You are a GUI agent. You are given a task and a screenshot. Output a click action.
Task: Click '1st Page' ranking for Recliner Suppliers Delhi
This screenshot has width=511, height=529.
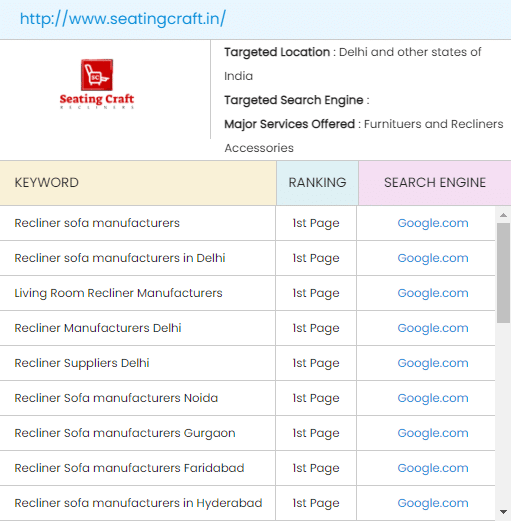pos(316,363)
